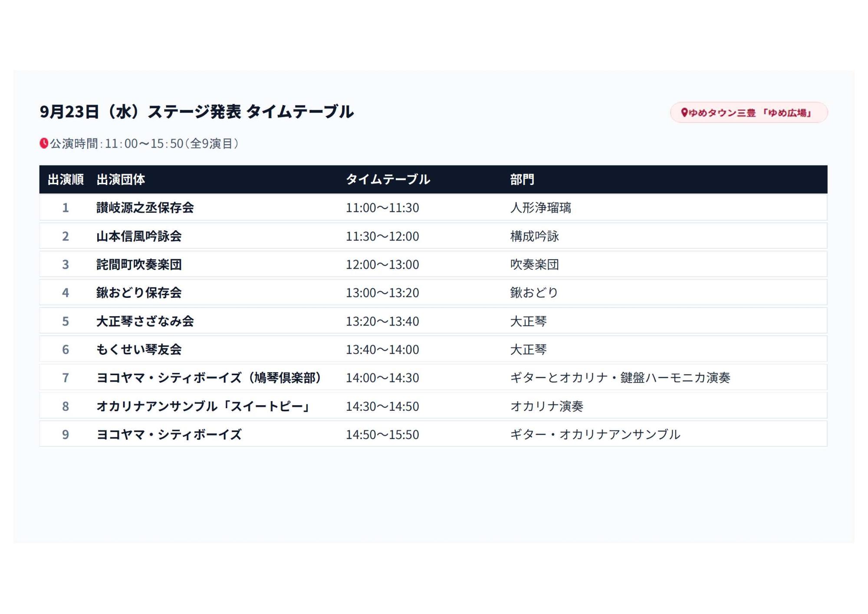Select オカリナアンサンブル「スイートピー」 group name
The image size is (868, 614).
[x=204, y=406]
